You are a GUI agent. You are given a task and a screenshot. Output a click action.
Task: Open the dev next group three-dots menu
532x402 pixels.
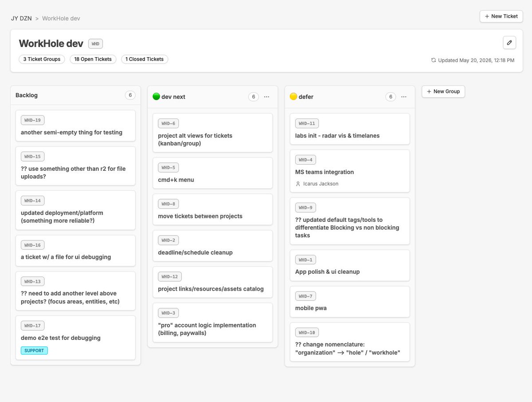[266, 97]
